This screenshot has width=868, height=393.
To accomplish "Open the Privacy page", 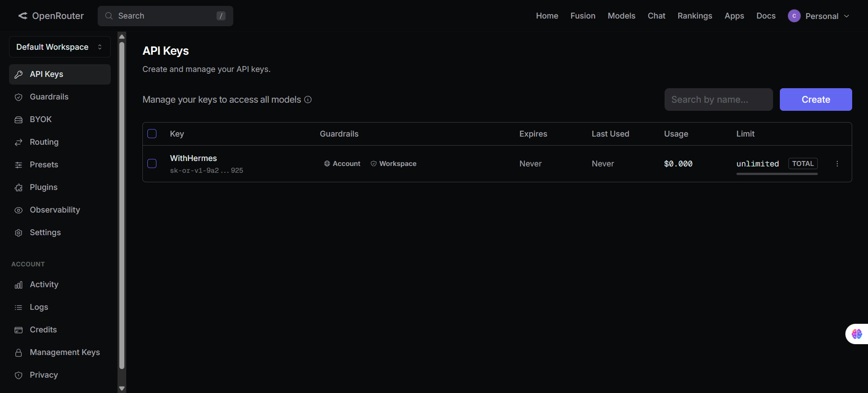I will click(x=60, y=375).
